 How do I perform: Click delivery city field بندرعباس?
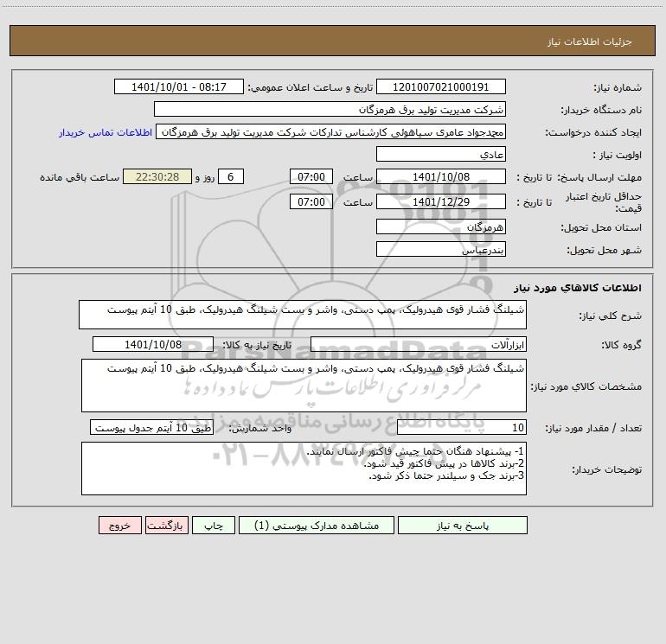coord(441,249)
